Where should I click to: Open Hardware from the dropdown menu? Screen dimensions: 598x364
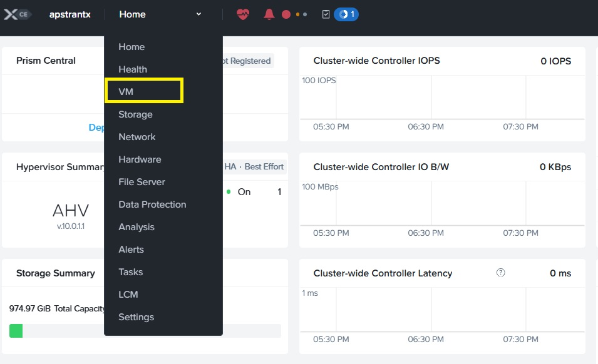[x=140, y=159]
